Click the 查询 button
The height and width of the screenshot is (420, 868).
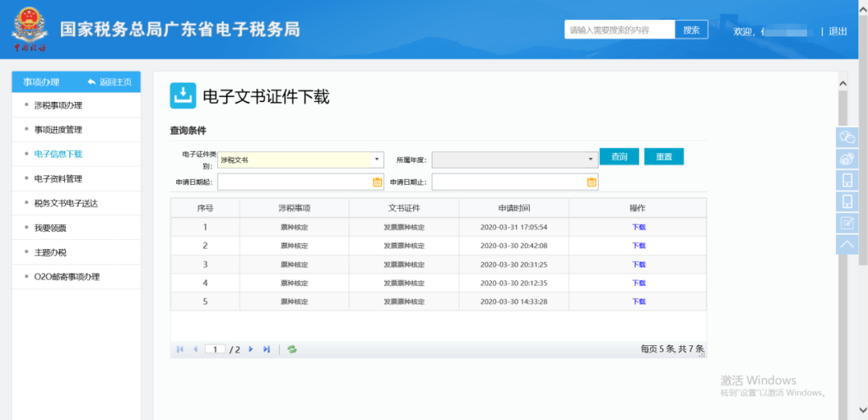(620, 157)
